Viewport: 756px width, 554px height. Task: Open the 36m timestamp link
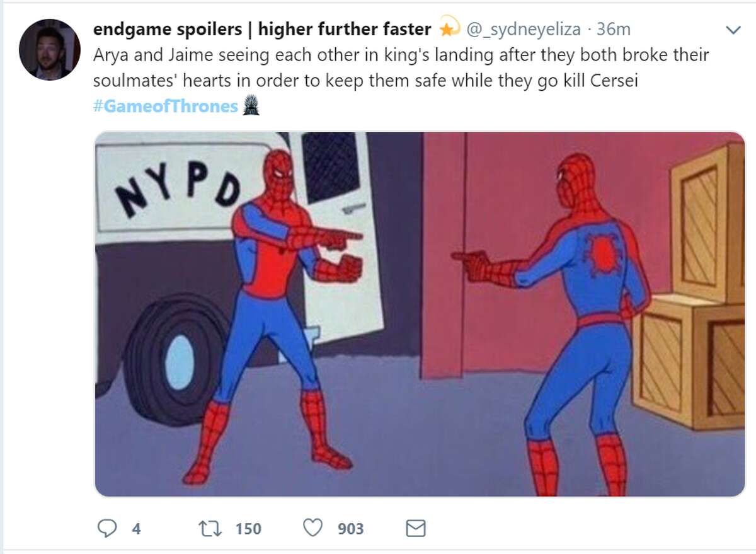(x=613, y=29)
